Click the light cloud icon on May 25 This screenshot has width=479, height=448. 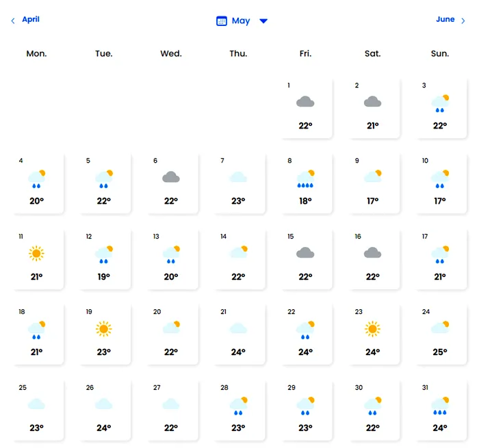36,404
